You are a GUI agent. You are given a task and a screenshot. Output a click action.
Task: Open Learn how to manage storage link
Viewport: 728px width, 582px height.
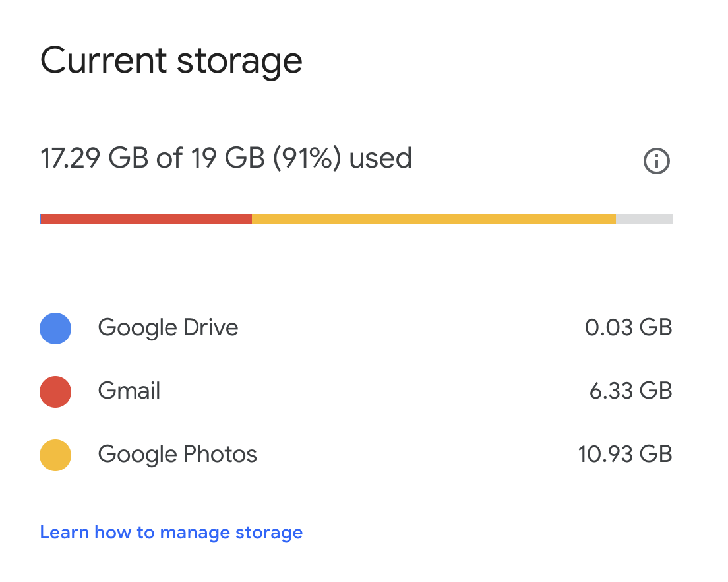click(x=171, y=532)
